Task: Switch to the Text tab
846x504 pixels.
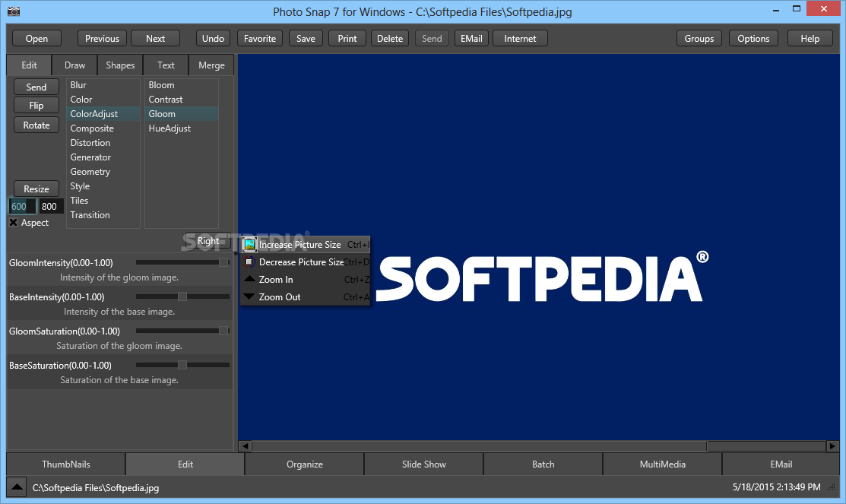Action: pos(166,65)
